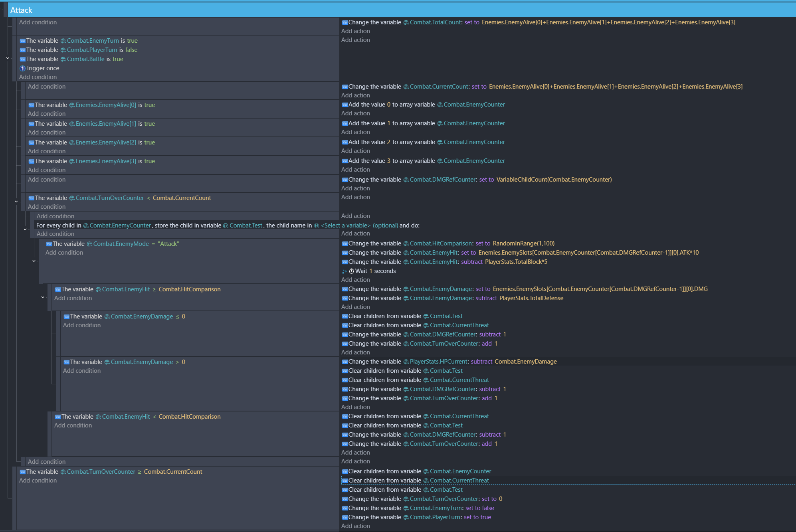This screenshot has height=532, width=796.
Task: Click icon beside Combat.EnemyMode = "Attack" condition
Action: tap(49, 244)
